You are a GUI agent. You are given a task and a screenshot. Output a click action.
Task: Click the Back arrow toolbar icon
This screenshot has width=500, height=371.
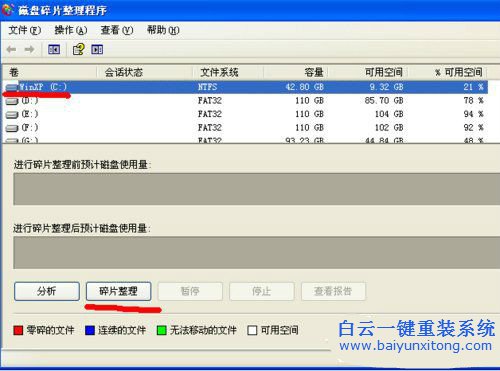(12, 50)
